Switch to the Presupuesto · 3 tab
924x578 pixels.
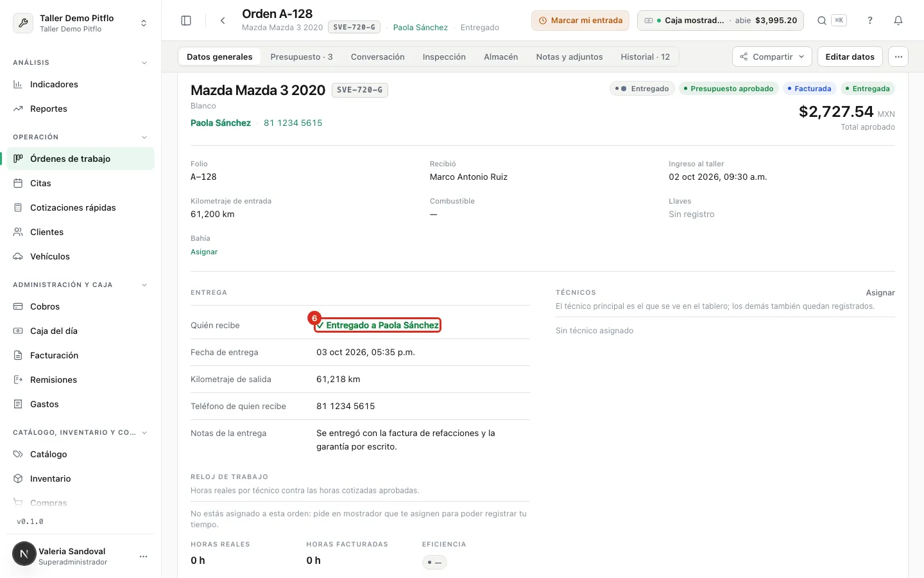tap(302, 57)
